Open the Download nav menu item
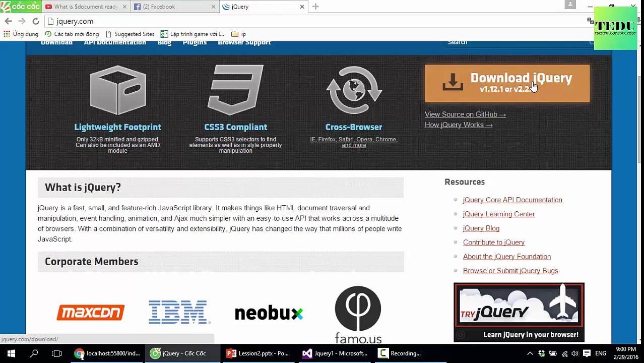Image resolution: width=644 pixels, height=363 pixels. point(56,43)
